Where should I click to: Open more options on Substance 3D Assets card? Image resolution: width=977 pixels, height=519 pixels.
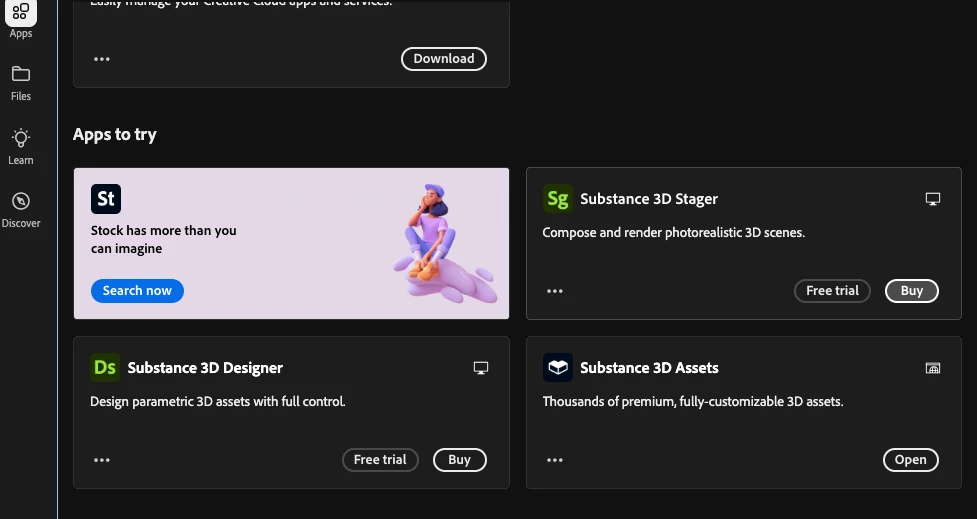pos(555,460)
